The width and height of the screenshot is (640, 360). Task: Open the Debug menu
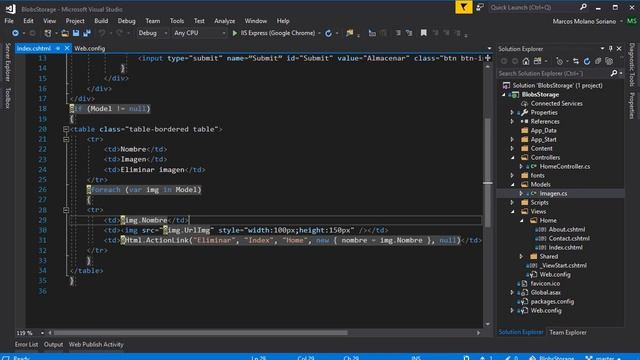(x=127, y=21)
